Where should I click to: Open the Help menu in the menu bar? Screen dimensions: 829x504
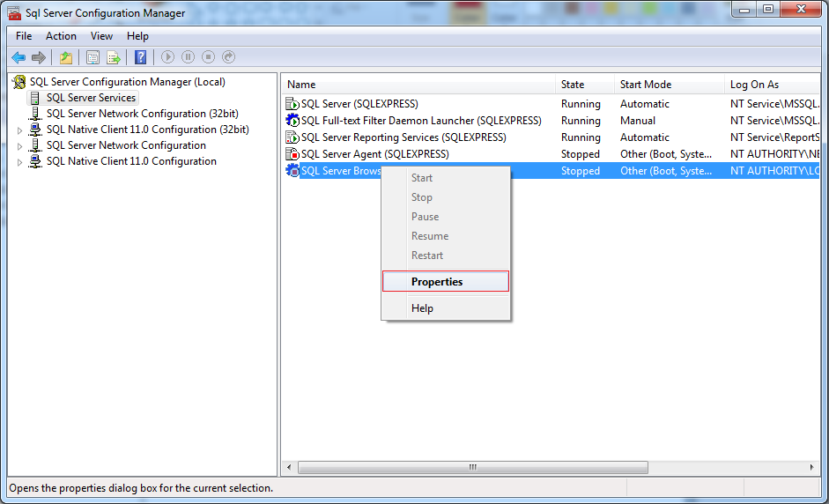(x=137, y=36)
